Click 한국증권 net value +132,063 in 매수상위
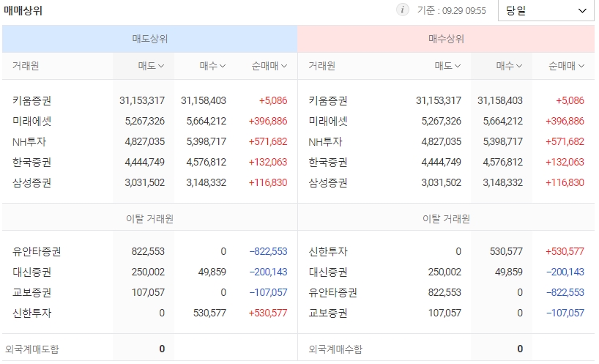This screenshot has width=599, height=364. 565,162
